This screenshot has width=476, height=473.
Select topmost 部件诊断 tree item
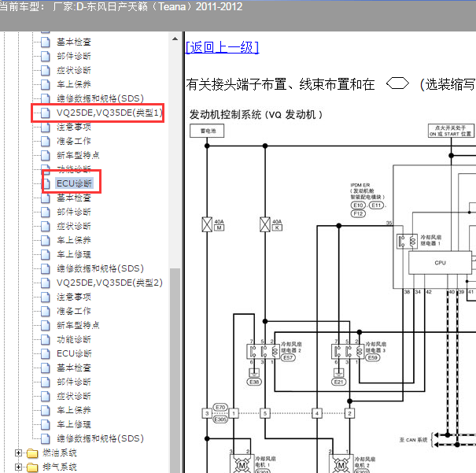pos(74,56)
